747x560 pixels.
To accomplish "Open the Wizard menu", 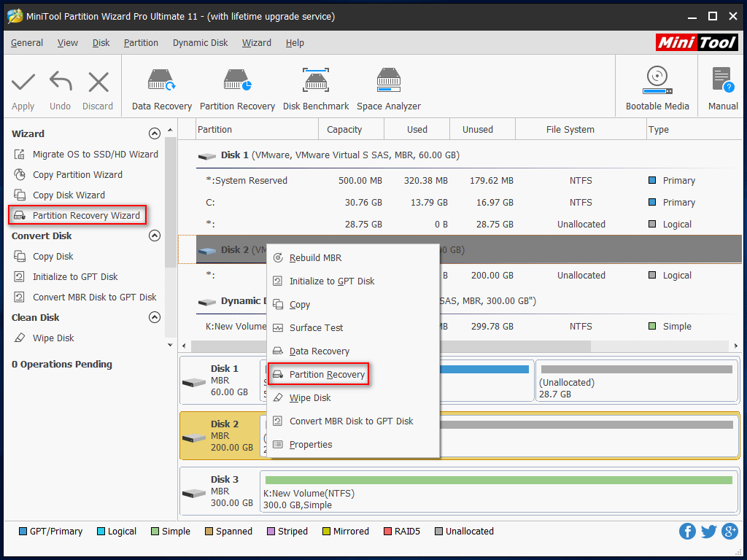I will [257, 43].
